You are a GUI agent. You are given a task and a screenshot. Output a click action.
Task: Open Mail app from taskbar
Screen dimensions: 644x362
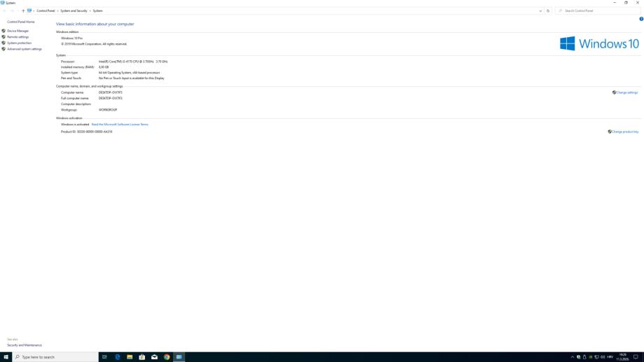click(154, 357)
